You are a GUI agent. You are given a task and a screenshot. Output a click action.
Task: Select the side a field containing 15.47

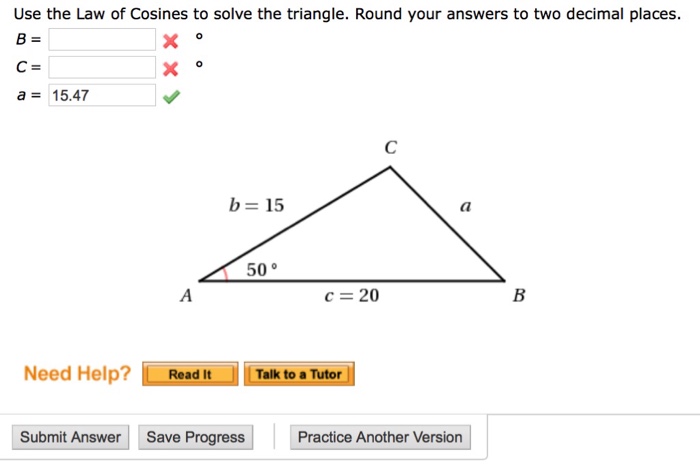103,95
